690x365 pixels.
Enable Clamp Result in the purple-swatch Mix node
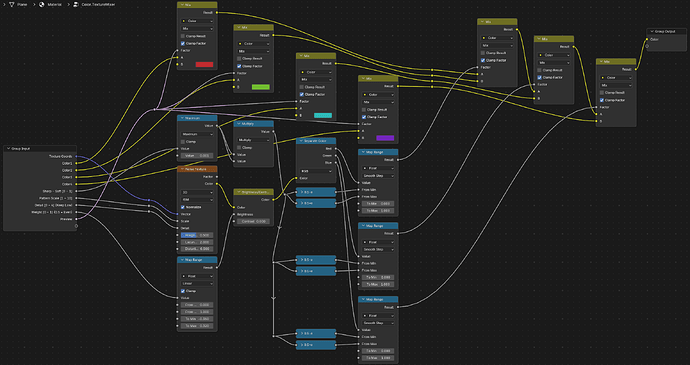pos(364,109)
